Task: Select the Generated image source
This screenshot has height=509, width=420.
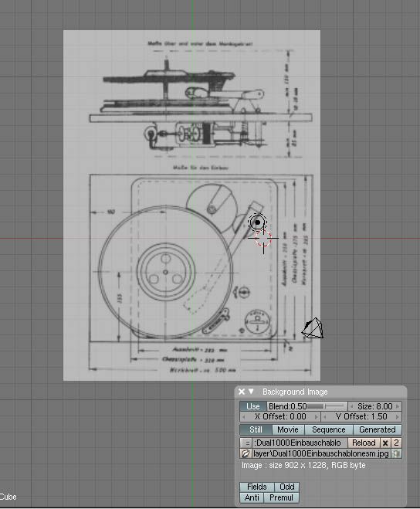Action: 378,429
